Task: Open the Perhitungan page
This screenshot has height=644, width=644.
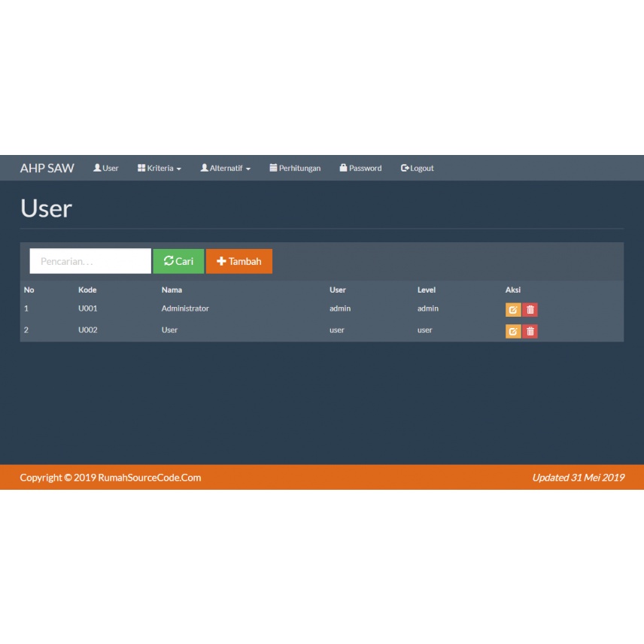Action: pos(295,168)
